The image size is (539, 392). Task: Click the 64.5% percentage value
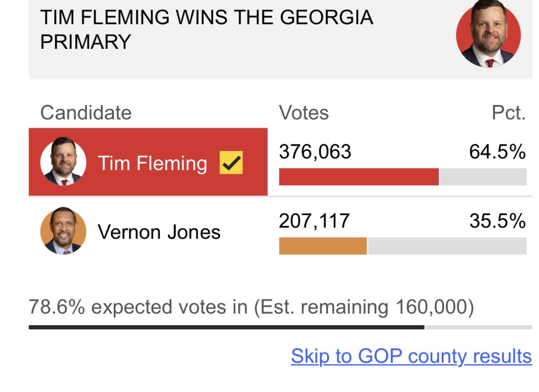pos(498,152)
